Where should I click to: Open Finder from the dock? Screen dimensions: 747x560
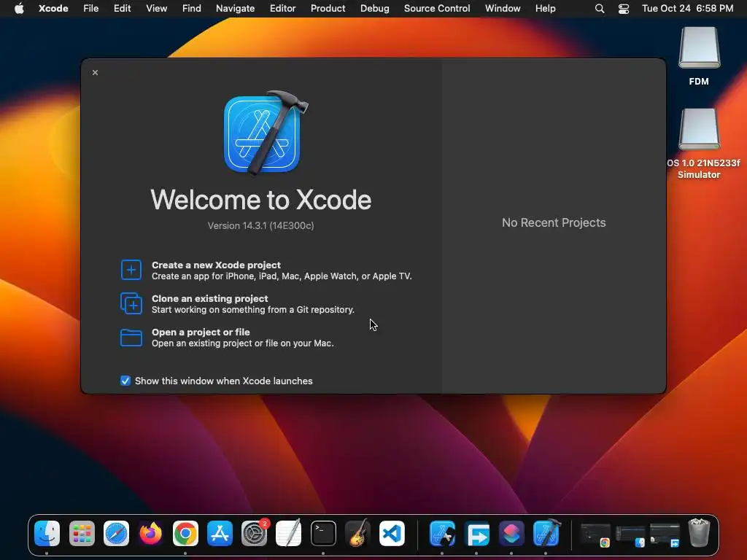coord(47,533)
